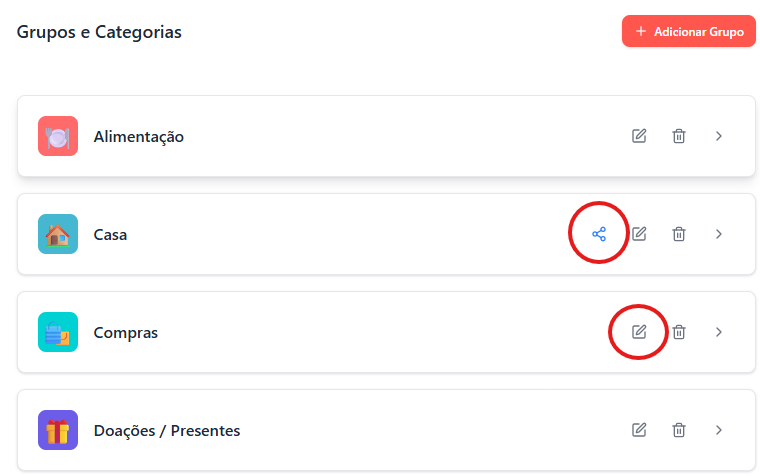Delete the Doações / Presentes group
The height and width of the screenshot is (476, 760).
(678, 430)
